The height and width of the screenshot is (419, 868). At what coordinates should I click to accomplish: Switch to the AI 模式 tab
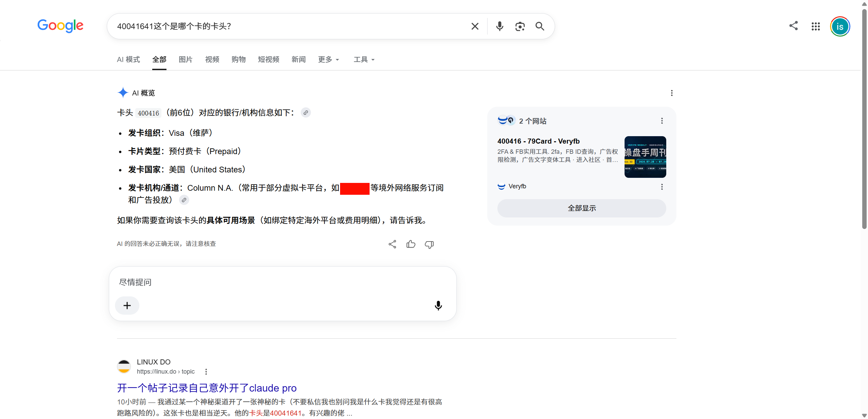129,60
